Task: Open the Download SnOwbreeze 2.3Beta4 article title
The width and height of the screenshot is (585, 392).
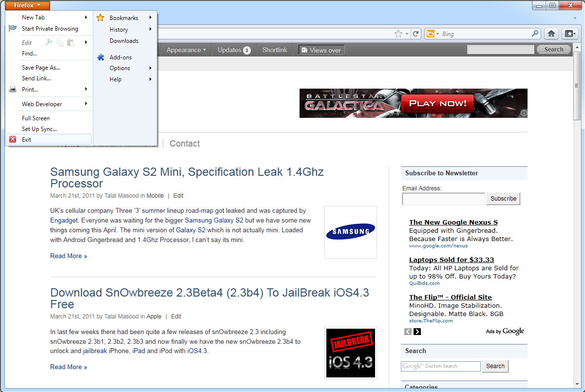Action: point(209,299)
